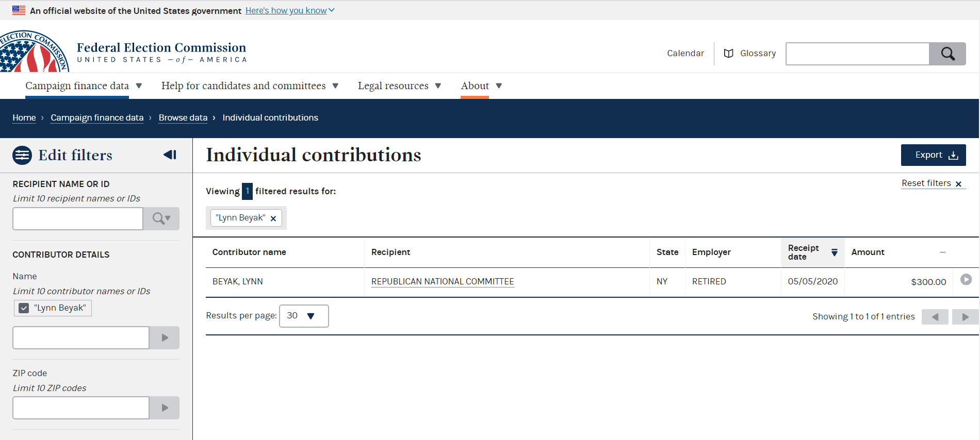Open REPUBLICAN NATIONAL COMMITTEE recipient link
Screen dimensions: 980x440
pyautogui.click(x=443, y=281)
